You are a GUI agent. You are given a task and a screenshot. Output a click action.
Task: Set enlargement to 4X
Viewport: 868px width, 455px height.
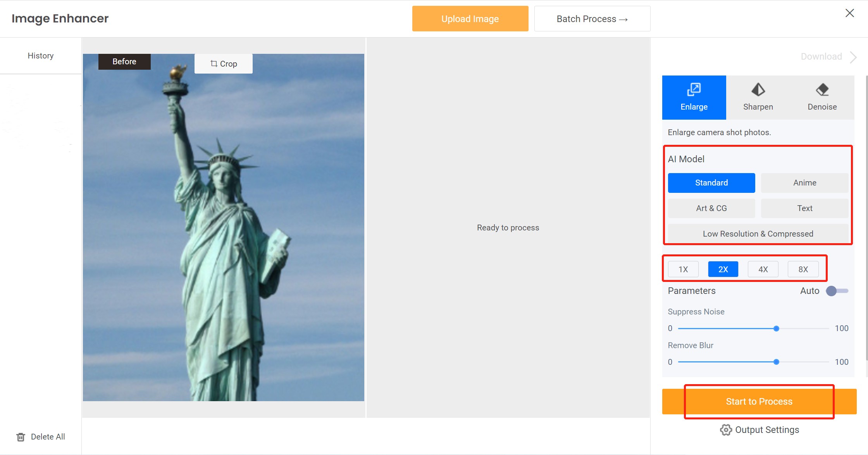tap(763, 269)
